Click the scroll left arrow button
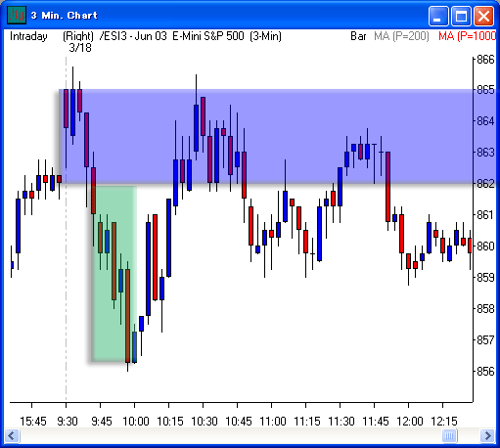The height and width of the screenshot is (448, 500). 12,435
